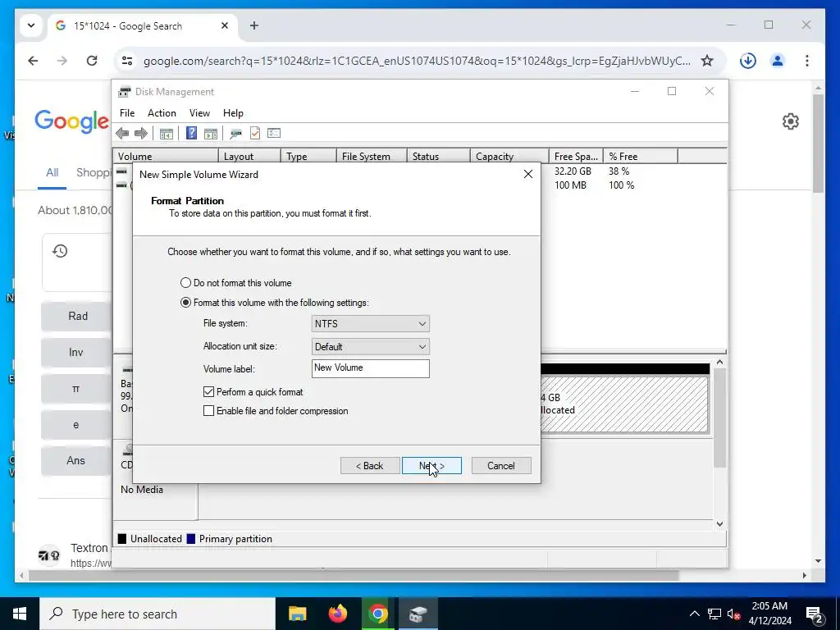Click Chrome's browser forward arrow
Screen dimensions: 840x630
[62, 61]
